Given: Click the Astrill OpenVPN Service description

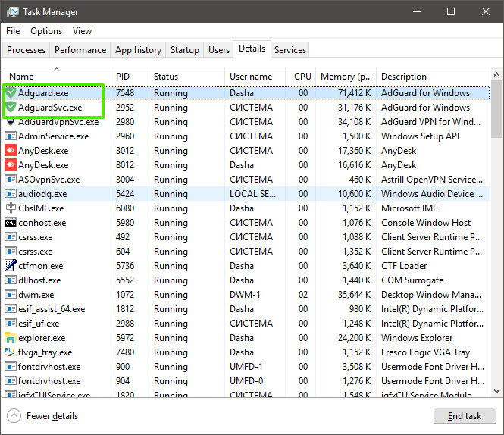Looking at the screenshot, I should pos(432,180).
